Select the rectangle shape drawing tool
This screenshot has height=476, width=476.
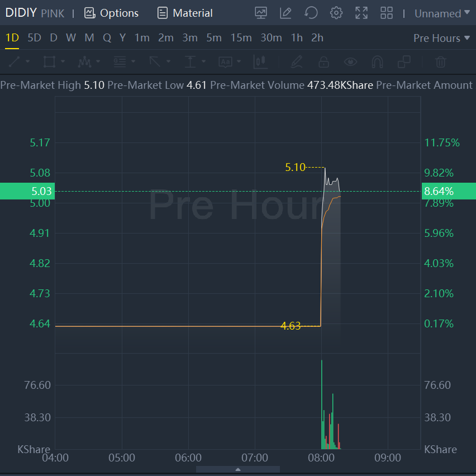pos(50,61)
